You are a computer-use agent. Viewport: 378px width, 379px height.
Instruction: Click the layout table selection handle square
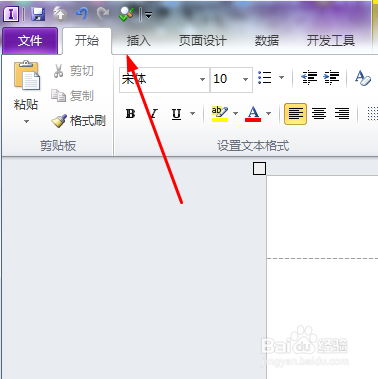click(x=259, y=169)
